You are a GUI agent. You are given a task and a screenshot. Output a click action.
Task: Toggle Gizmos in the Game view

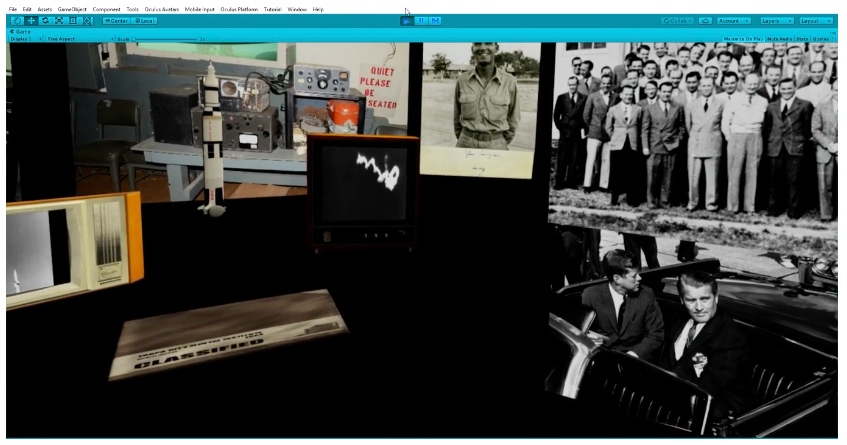(819, 39)
